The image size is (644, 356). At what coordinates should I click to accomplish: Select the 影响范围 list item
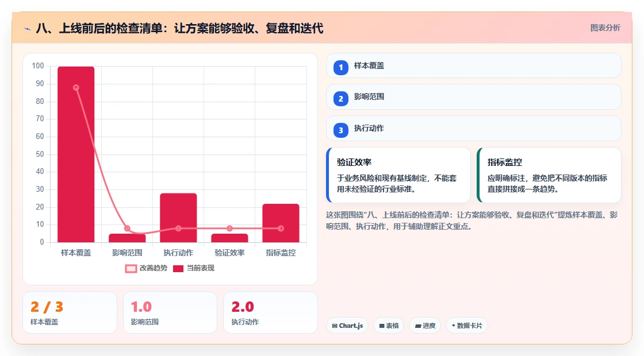click(x=474, y=97)
